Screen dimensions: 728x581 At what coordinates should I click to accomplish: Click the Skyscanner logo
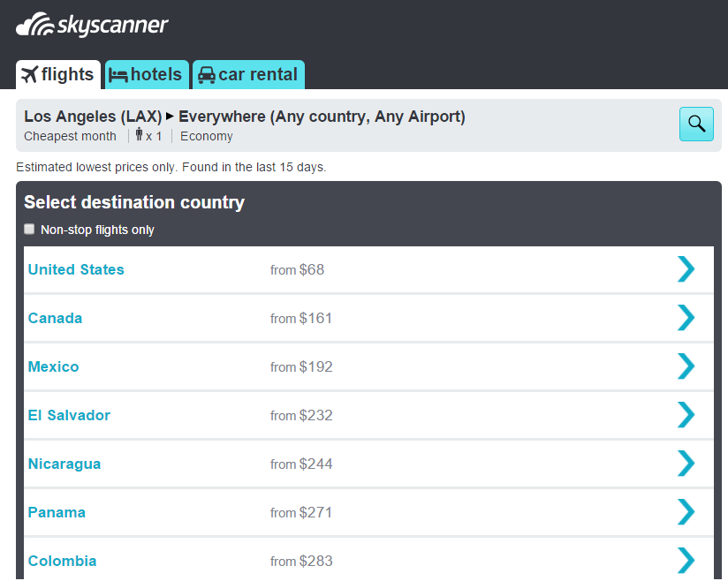92,25
